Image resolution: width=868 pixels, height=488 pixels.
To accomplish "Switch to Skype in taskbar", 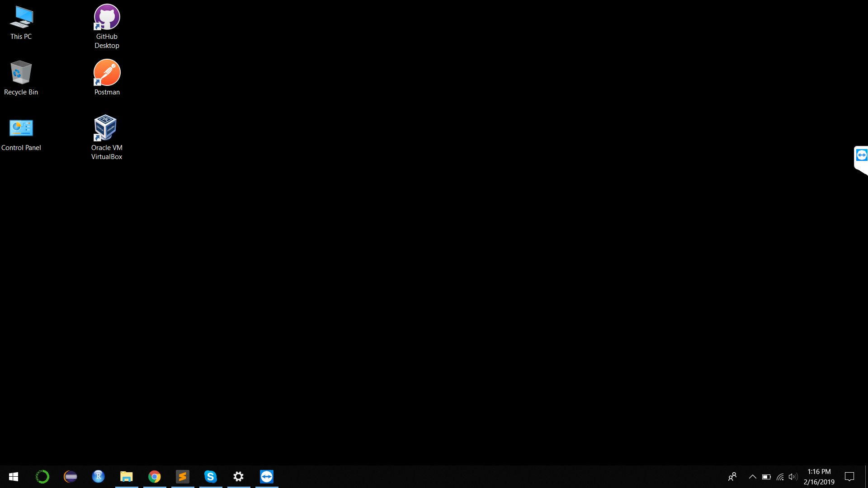I will [211, 477].
